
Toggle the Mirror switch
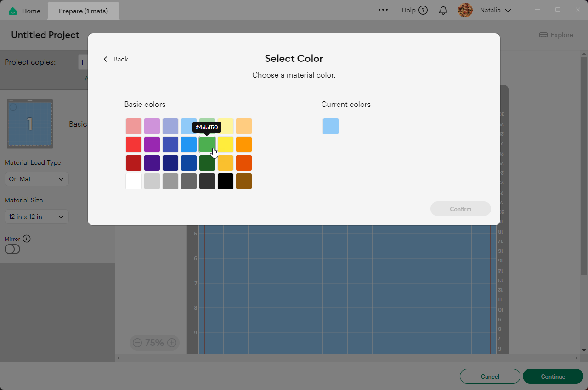12,249
